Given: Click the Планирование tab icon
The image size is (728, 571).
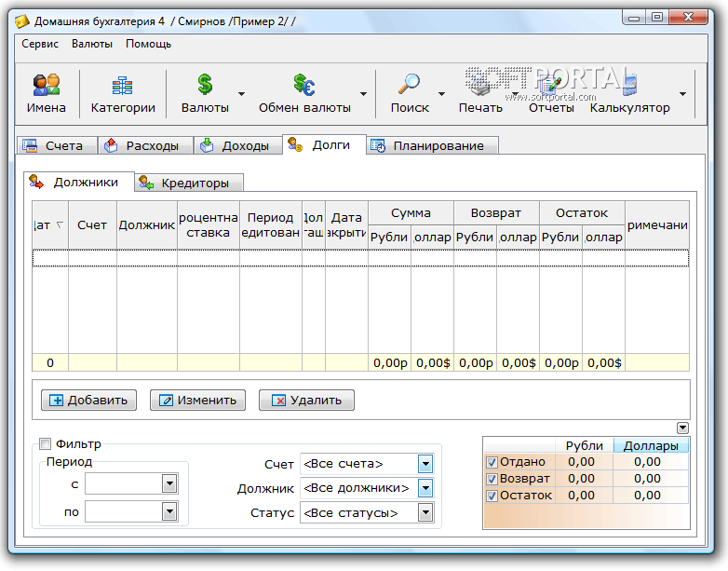Looking at the screenshot, I should coord(378,146).
